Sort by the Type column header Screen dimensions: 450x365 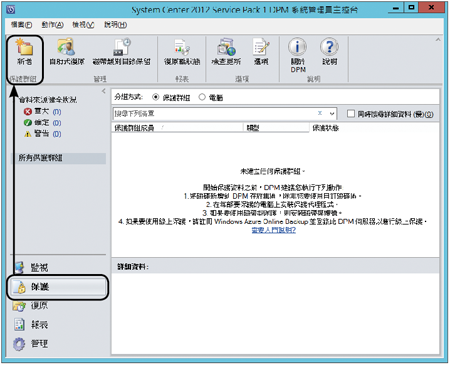[x=276, y=128]
